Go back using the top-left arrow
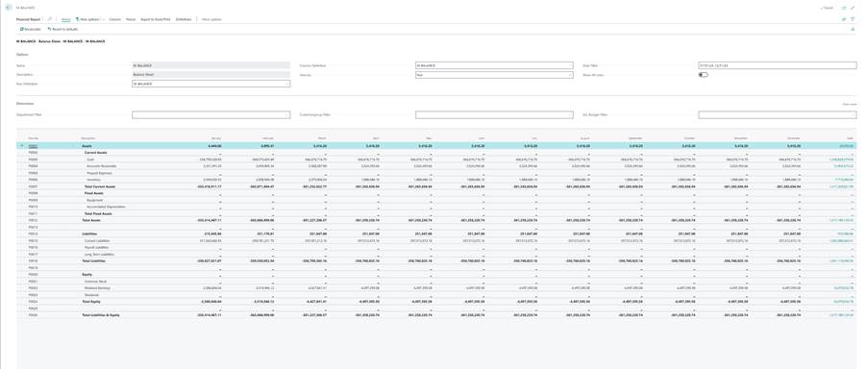Image resolution: width=868 pixels, height=369 pixels. [x=9, y=8]
